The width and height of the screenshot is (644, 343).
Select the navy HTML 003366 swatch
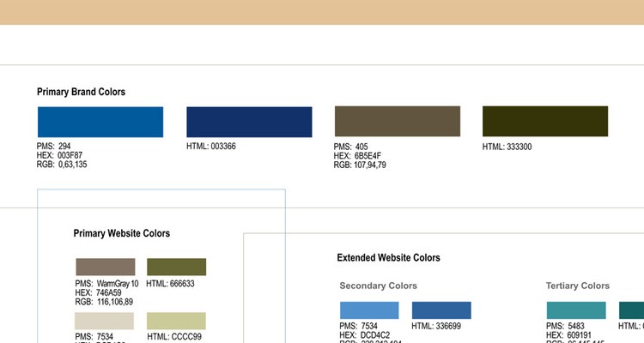click(x=249, y=122)
